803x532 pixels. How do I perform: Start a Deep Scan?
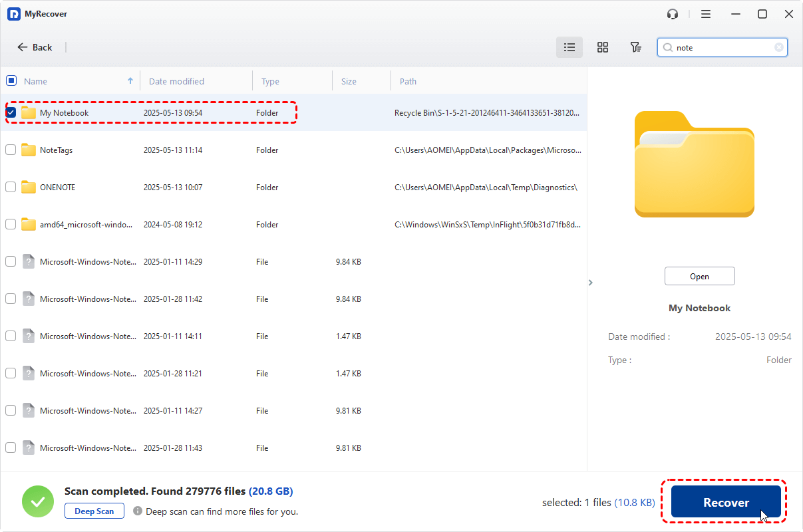[x=94, y=511]
